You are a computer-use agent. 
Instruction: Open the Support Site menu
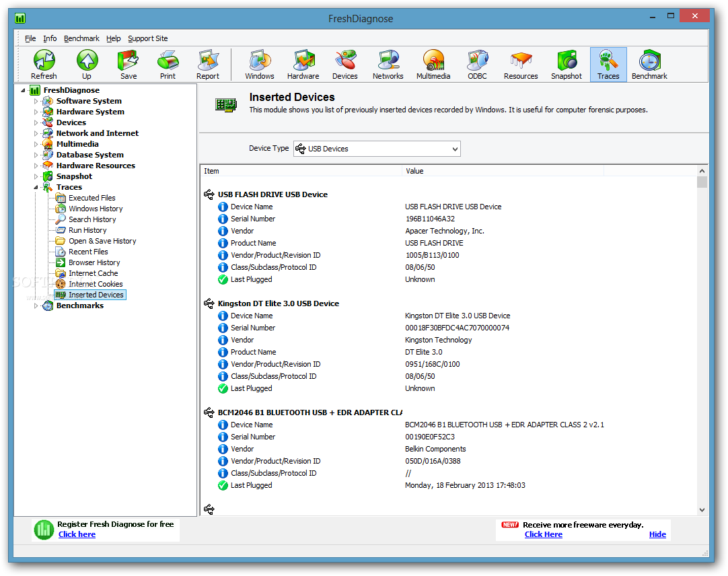pyautogui.click(x=147, y=38)
